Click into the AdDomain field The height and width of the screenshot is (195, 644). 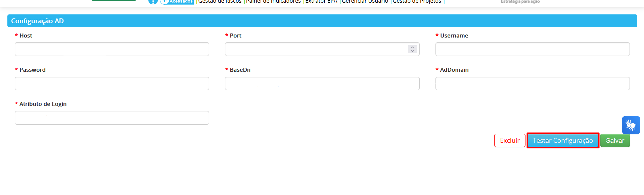[532, 83]
